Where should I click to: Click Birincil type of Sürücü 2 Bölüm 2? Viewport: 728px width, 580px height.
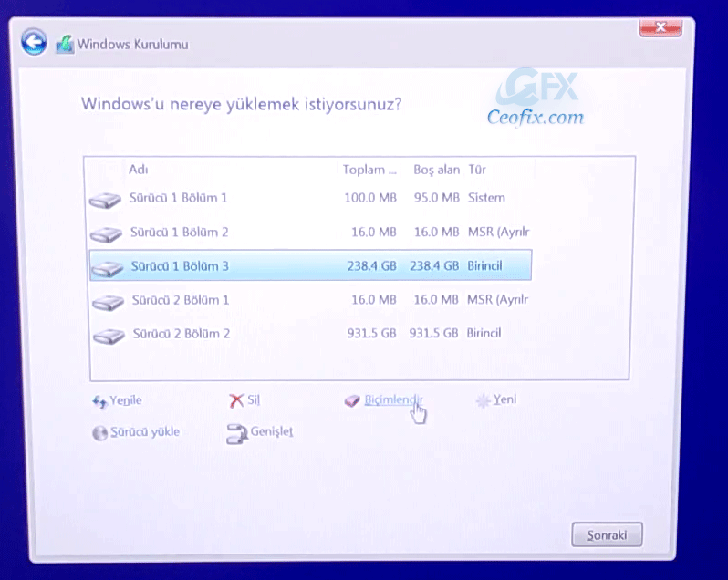[484, 333]
